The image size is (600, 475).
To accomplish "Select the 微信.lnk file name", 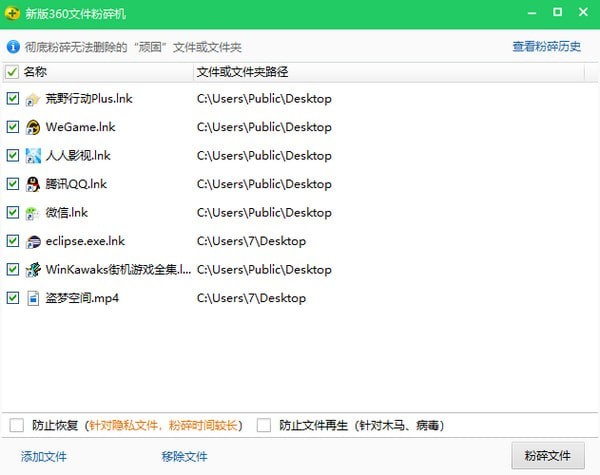I will [x=67, y=212].
